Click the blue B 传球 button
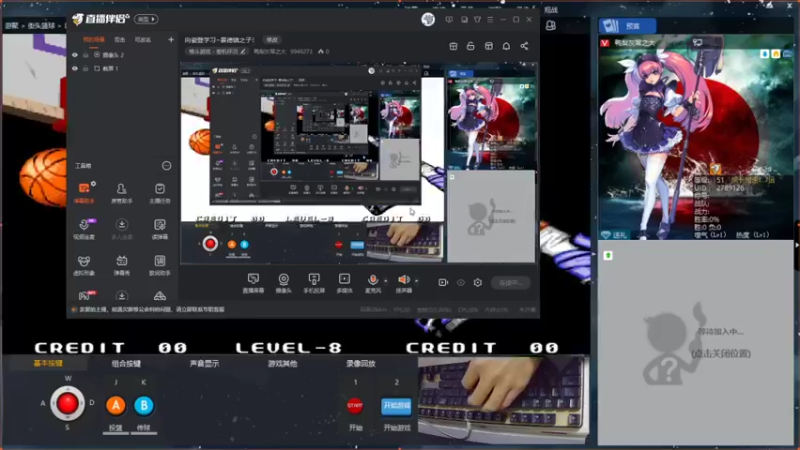 pyautogui.click(x=144, y=406)
